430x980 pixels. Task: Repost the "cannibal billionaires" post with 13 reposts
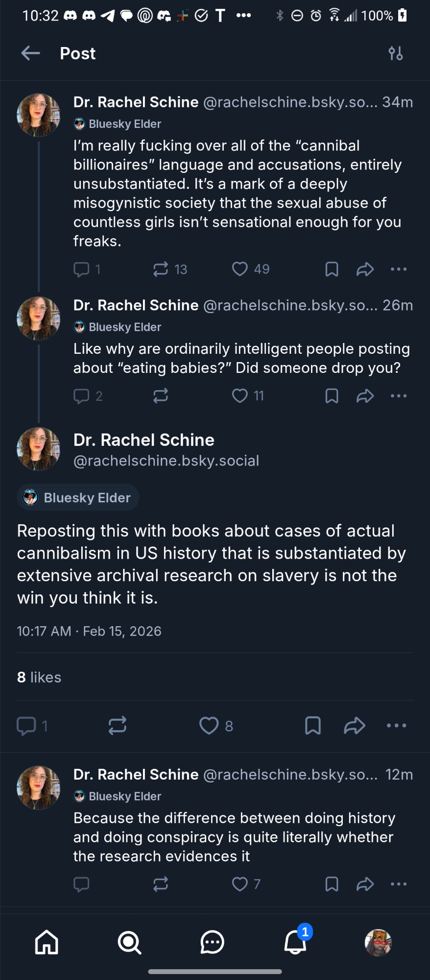pyautogui.click(x=161, y=269)
